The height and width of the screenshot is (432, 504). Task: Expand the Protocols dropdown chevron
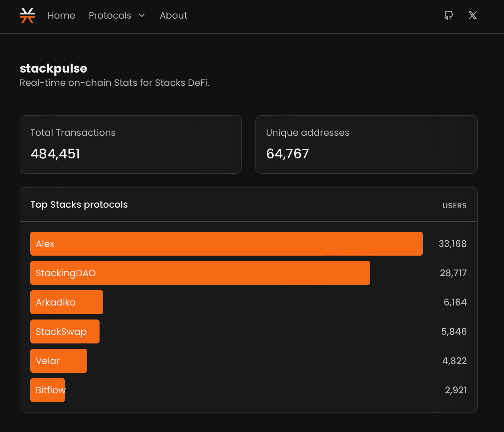[142, 15]
